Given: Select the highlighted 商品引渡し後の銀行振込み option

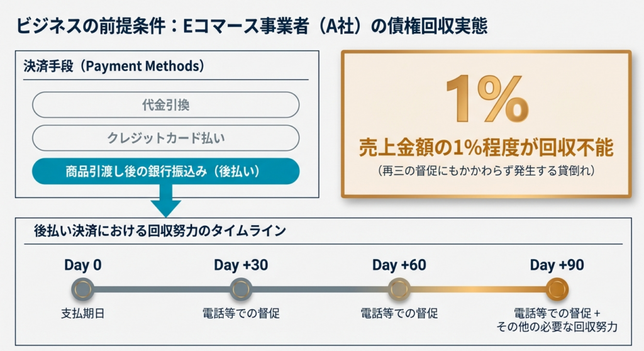Looking at the screenshot, I should pyautogui.click(x=165, y=171).
